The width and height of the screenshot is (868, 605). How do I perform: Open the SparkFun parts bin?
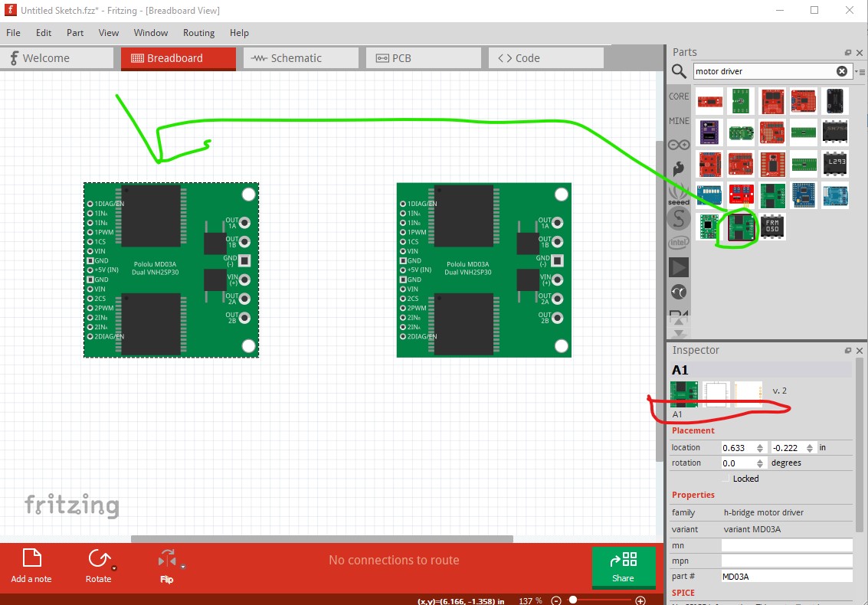point(678,168)
